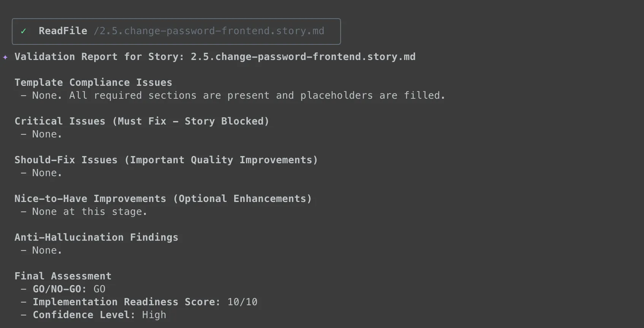644x328 pixels.
Task: Click the Confidence Level: High line
Action: click(x=99, y=315)
